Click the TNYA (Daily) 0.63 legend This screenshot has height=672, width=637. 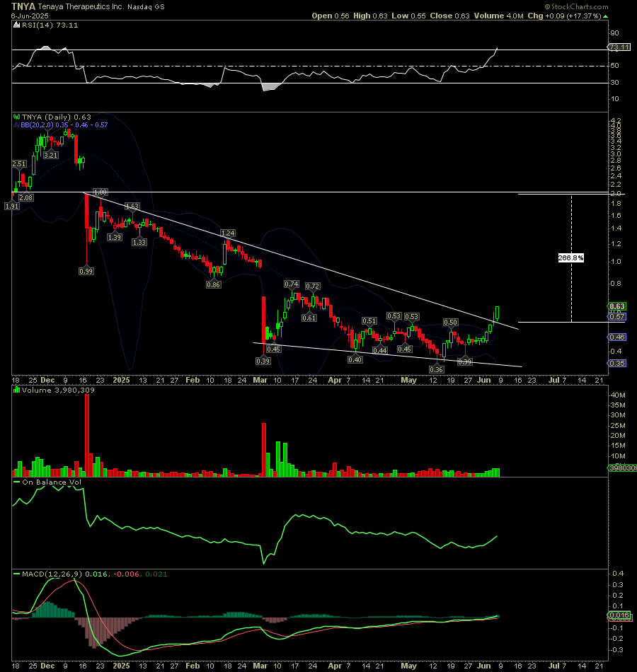click(x=56, y=117)
